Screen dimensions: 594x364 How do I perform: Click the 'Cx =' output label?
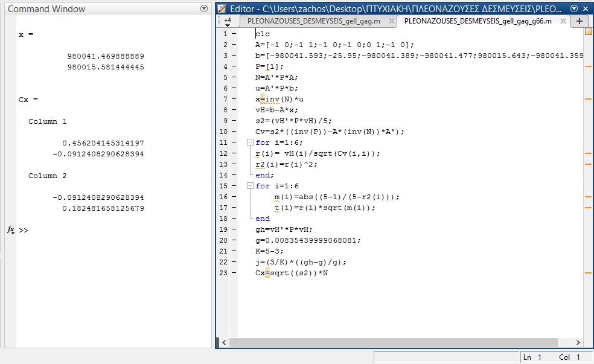click(x=28, y=100)
